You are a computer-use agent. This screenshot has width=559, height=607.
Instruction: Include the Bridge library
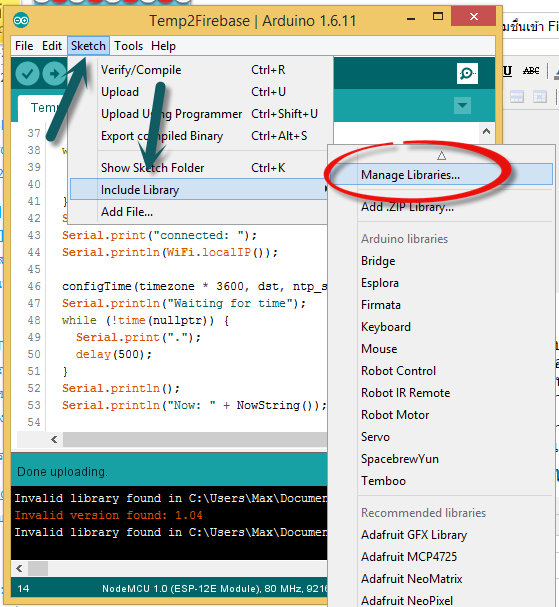point(442,261)
